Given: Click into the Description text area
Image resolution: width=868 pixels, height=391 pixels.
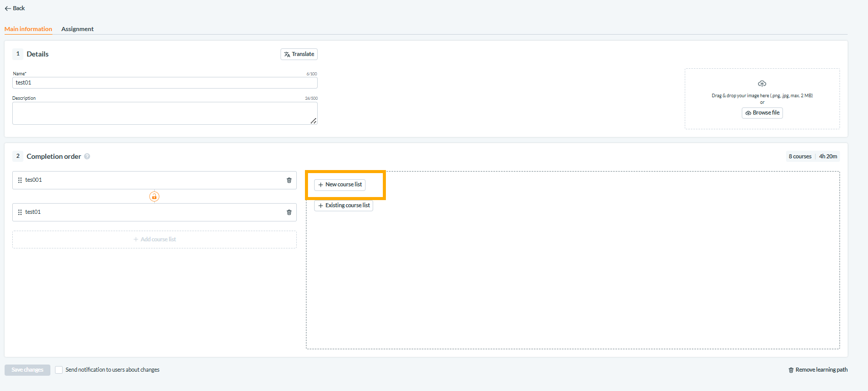Looking at the screenshot, I should pos(165,113).
